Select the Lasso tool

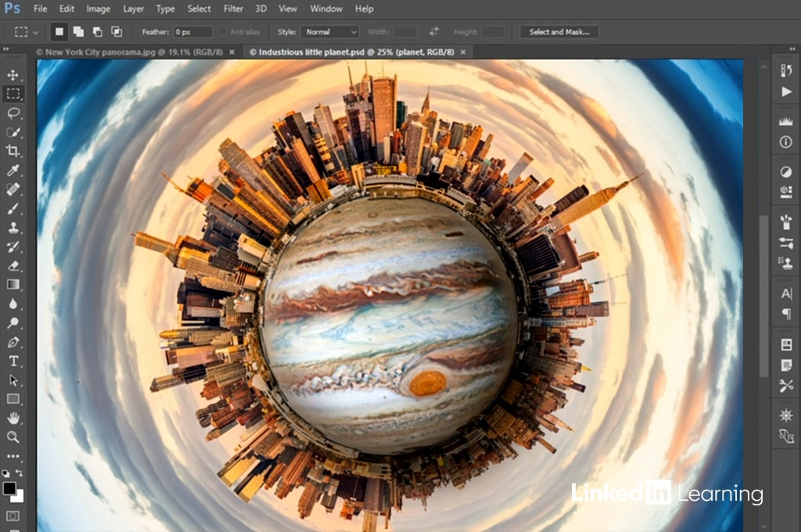pyautogui.click(x=13, y=113)
